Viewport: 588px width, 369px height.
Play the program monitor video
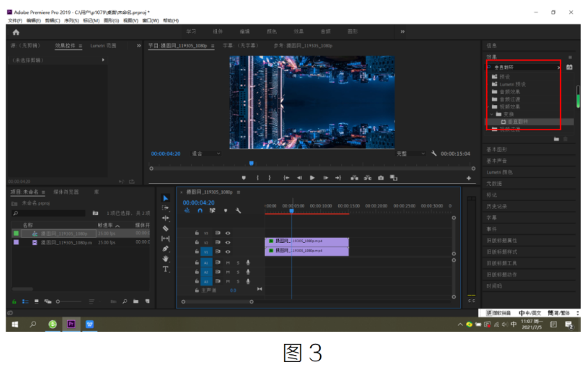pos(312,178)
